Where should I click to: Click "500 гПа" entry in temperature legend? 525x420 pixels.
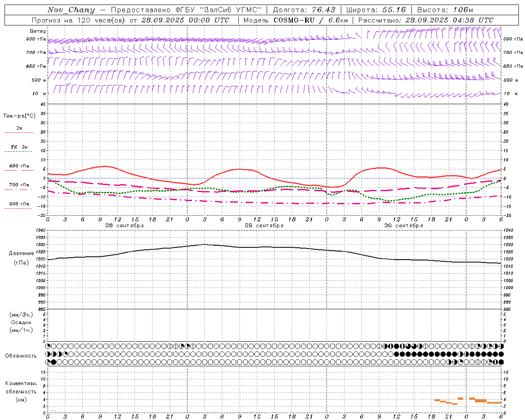[19, 204]
